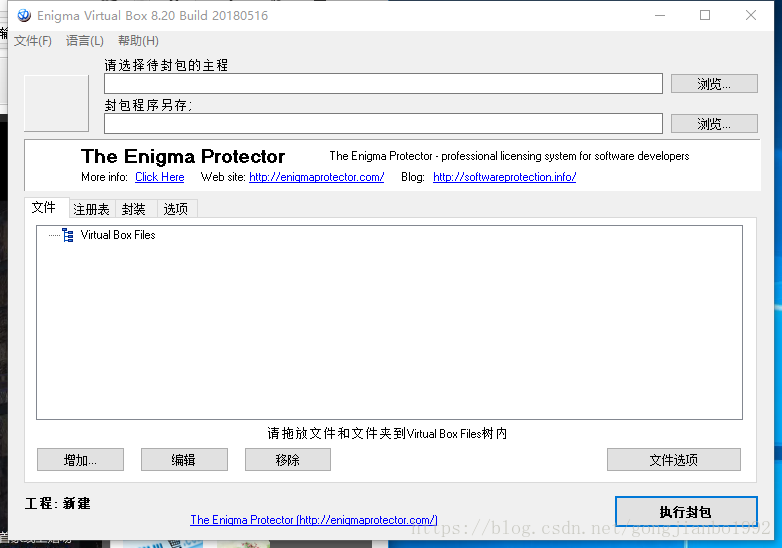Click the Enigma Virtual Box title bar icon

click(x=24, y=15)
